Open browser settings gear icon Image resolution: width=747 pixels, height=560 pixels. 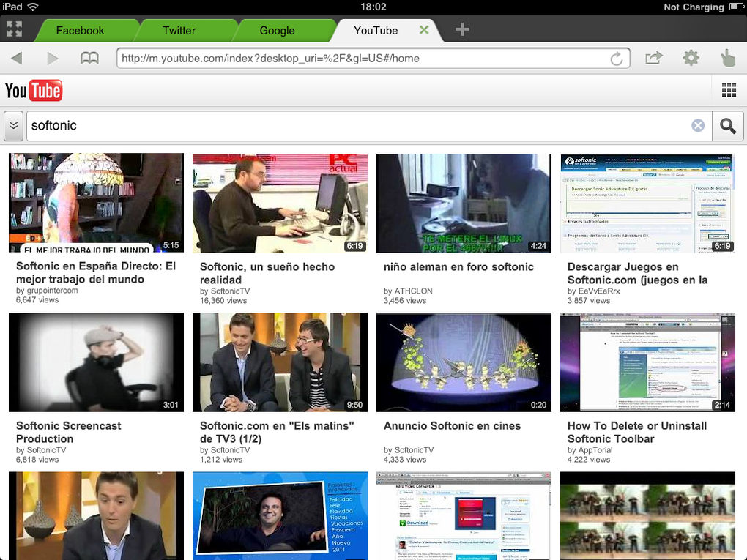click(x=691, y=58)
